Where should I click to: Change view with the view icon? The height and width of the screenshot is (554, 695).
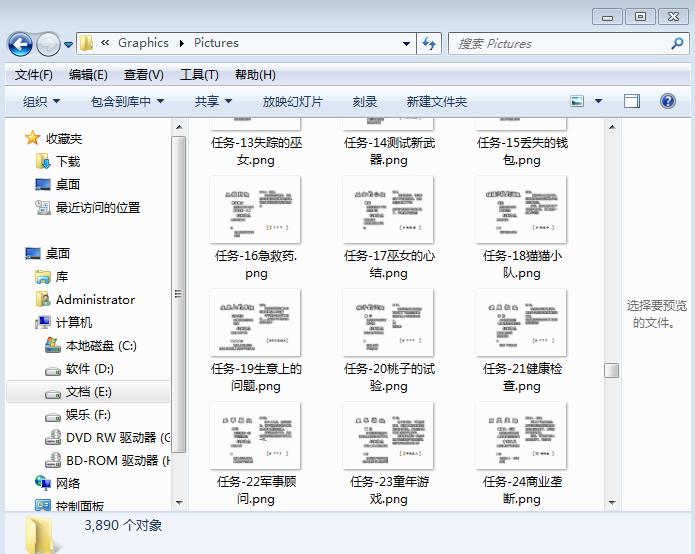[x=577, y=101]
